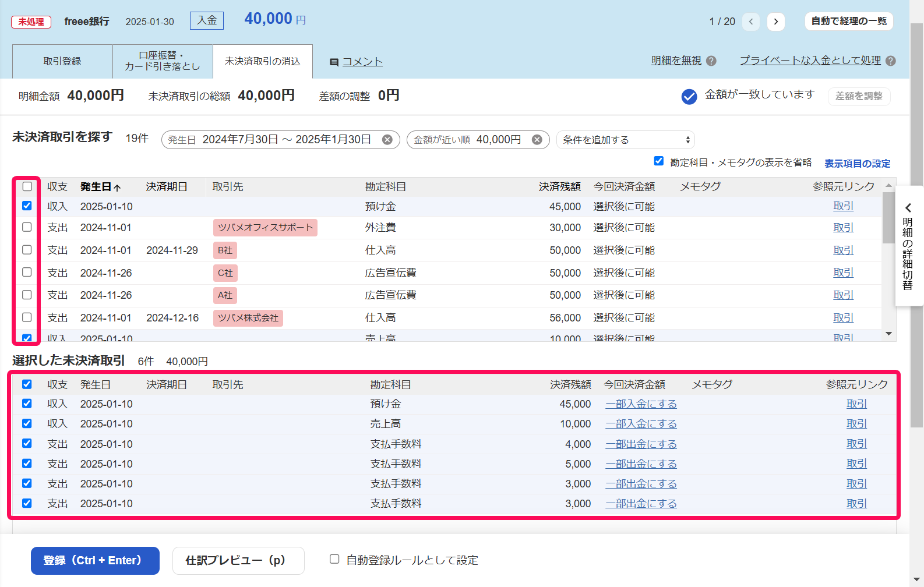
Task: Click 一部出金にする for 支払手数料 4,000
Action: 641,444
